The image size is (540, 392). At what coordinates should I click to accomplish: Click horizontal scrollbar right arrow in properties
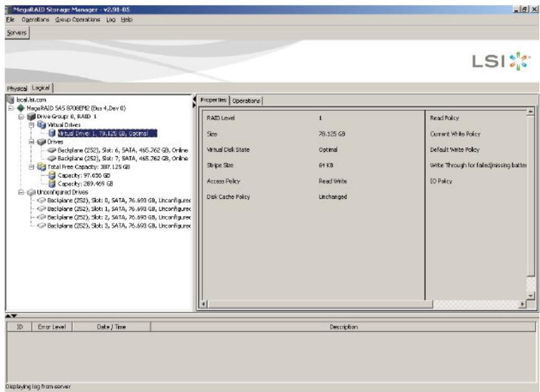(523, 304)
